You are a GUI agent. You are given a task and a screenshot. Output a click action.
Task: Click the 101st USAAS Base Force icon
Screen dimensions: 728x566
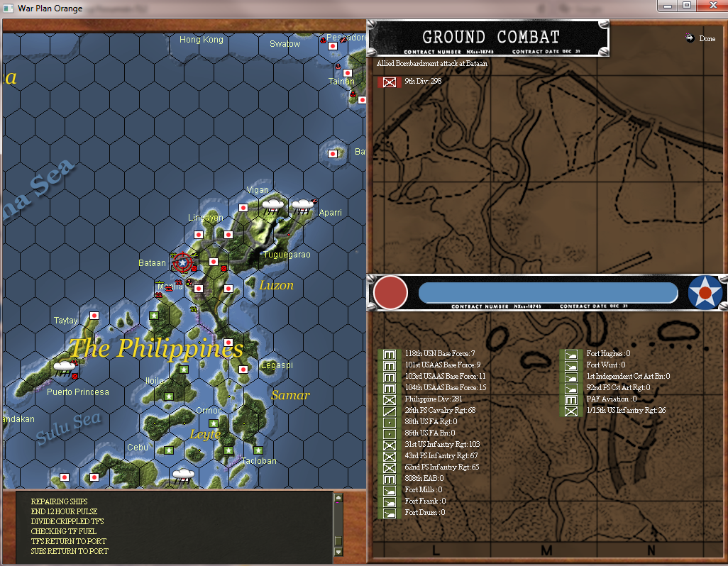point(389,365)
